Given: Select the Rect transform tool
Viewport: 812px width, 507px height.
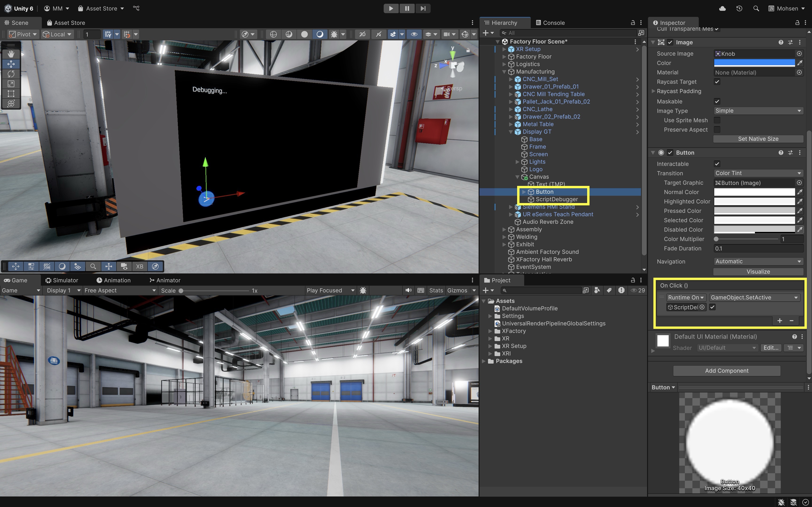Looking at the screenshot, I should [x=11, y=94].
